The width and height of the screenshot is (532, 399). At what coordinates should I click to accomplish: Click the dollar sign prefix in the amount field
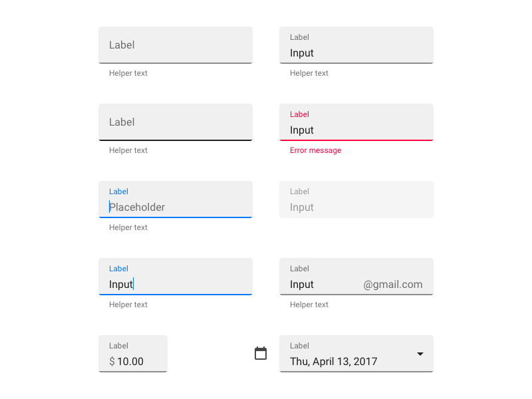pos(111,362)
